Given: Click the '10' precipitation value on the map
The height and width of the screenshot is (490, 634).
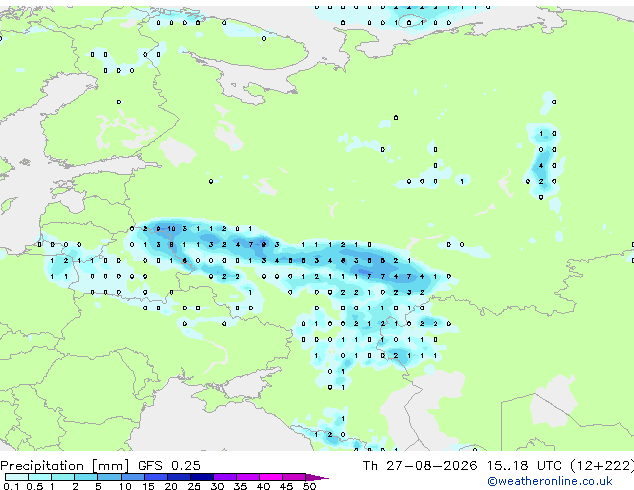Looking at the screenshot, I should click(x=171, y=229).
